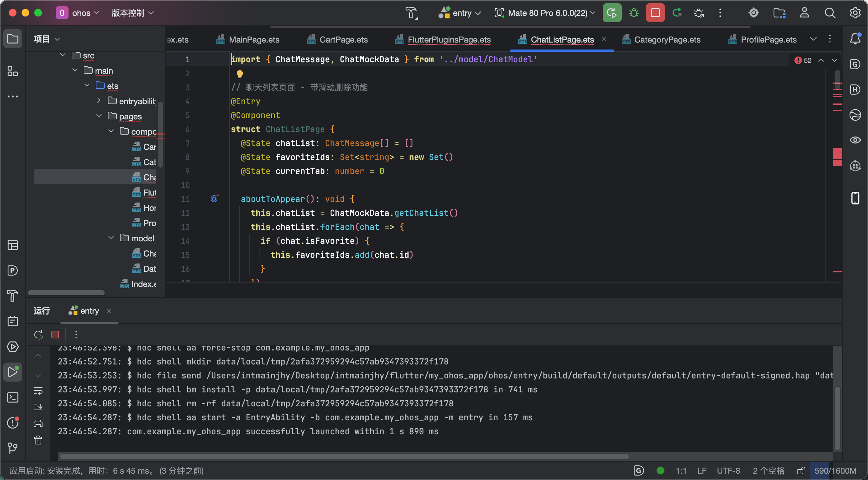Toggle soft-wrap in run console
The image size is (868, 480).
point(38,391)
